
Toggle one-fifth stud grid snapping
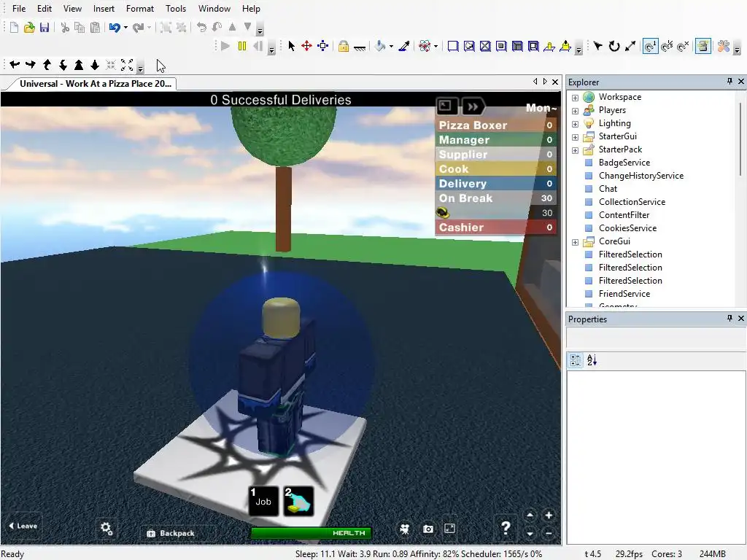[667, 46]
